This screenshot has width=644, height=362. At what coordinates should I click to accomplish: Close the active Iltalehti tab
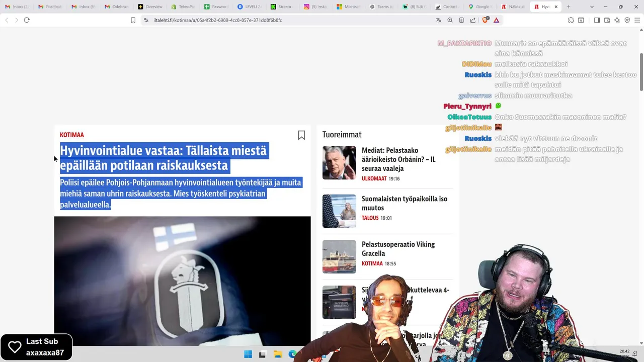point(556,7)
